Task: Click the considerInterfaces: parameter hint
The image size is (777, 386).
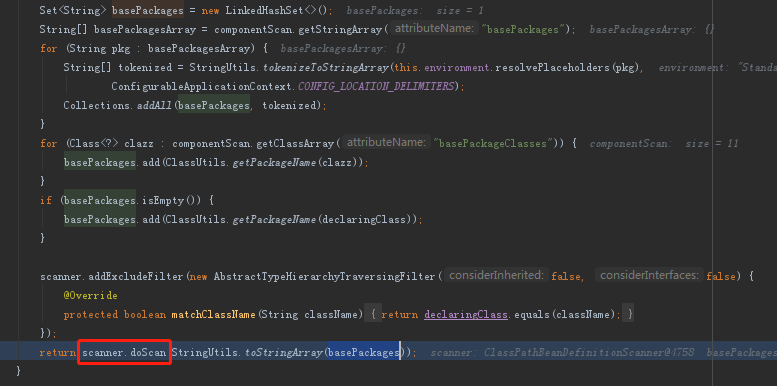Action: (x=650, y=276)
